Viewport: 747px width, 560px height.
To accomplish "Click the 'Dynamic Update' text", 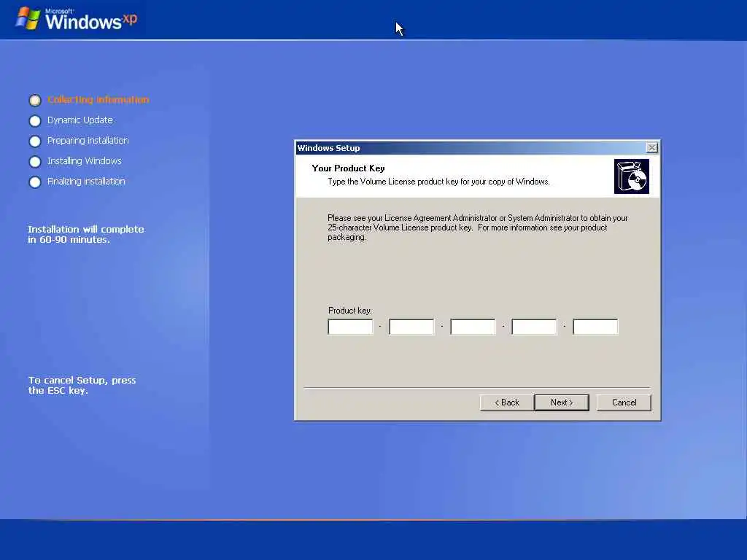I will pos(80,120).
